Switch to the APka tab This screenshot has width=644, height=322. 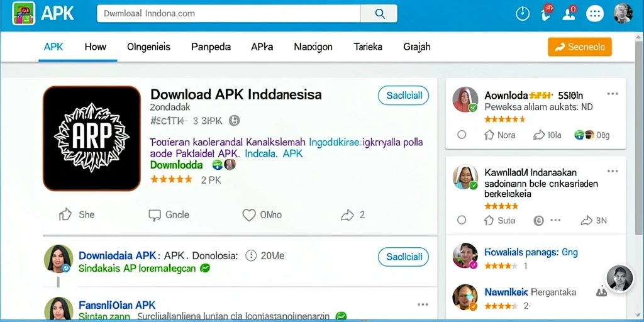(262, 47)
